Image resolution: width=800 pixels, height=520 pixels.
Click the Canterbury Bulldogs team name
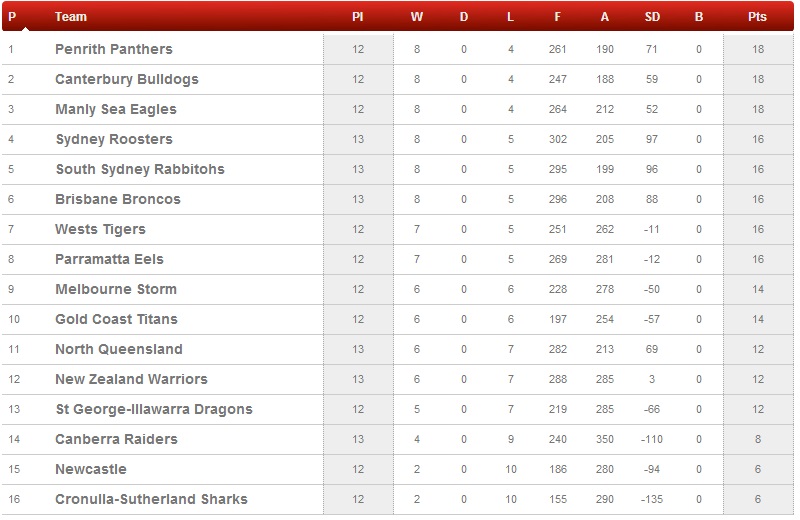(x=127, y=79)
